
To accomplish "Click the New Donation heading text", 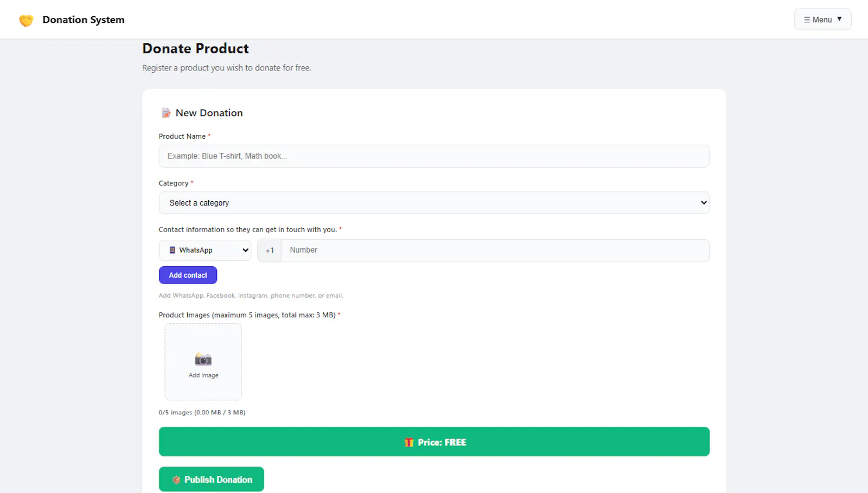I will [x=209, y=113].
